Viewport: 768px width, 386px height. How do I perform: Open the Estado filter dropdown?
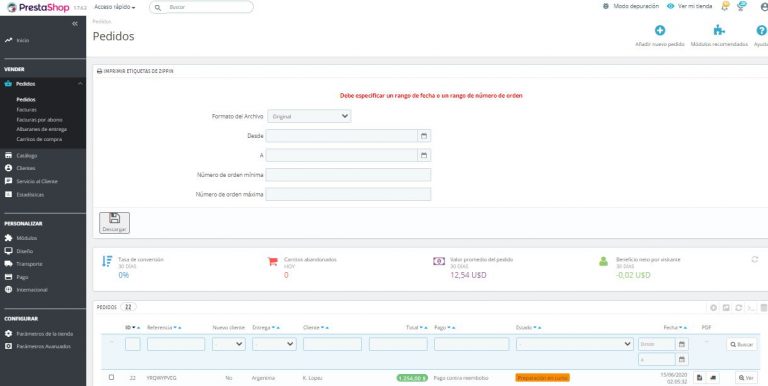click(x=575, y=344)
